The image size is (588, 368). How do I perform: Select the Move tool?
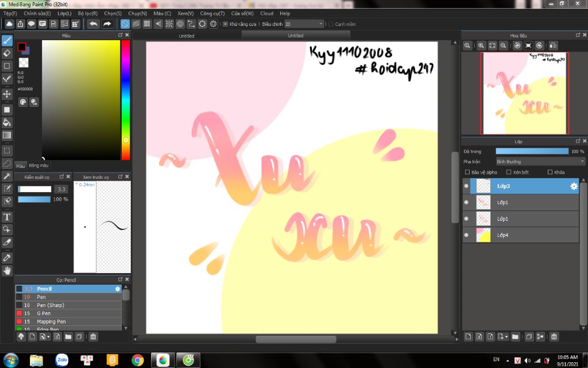pos(7,94)
